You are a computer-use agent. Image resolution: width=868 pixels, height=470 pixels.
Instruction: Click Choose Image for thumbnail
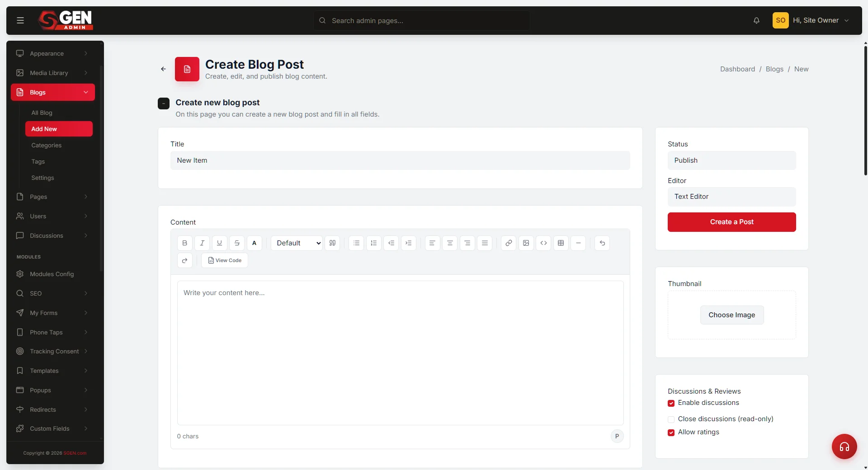[x=731, y=315]
